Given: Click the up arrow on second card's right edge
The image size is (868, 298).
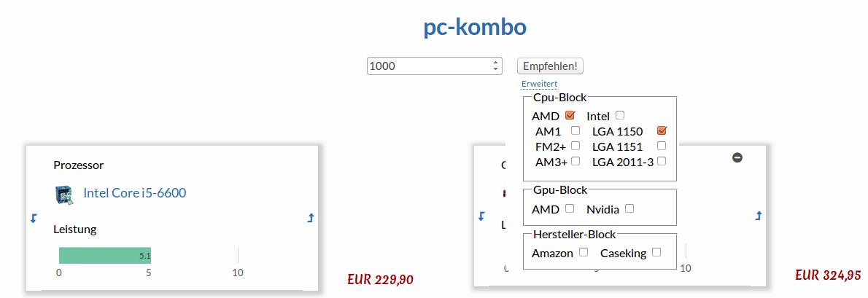Looking at the screenshot, I should click(759, 216).
